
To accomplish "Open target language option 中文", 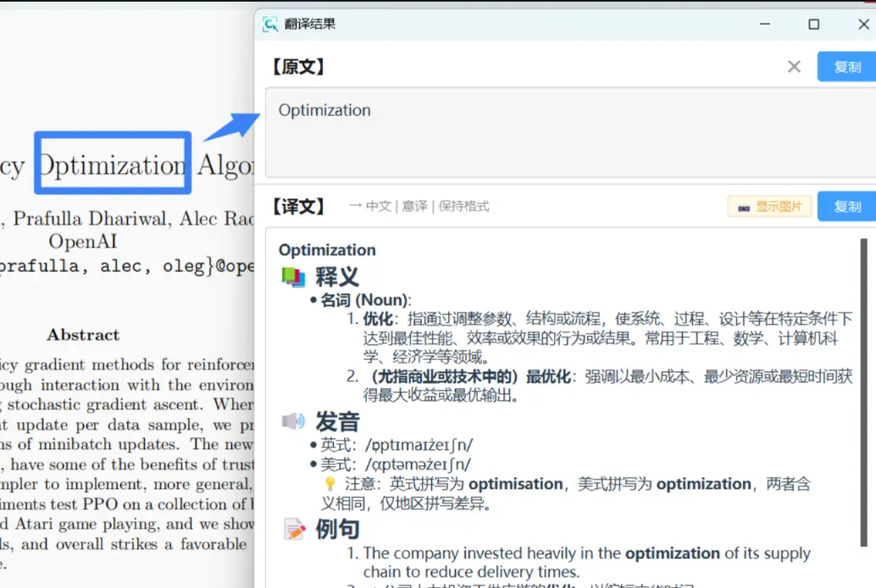I will [x=378, y=206].
